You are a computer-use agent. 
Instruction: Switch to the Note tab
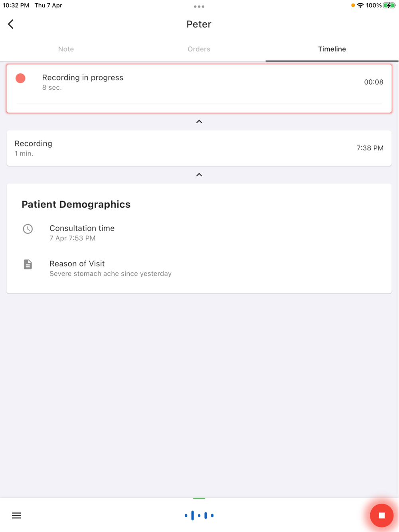[66, 49]
